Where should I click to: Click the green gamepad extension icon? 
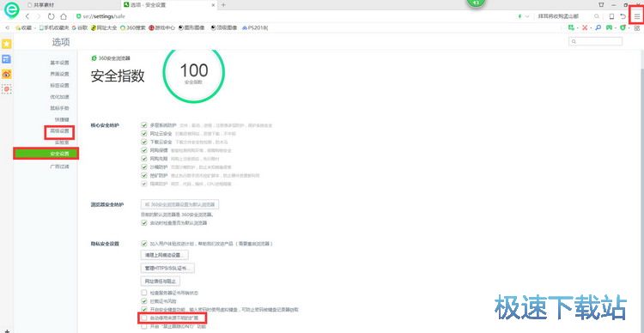(x=610, y=28)
